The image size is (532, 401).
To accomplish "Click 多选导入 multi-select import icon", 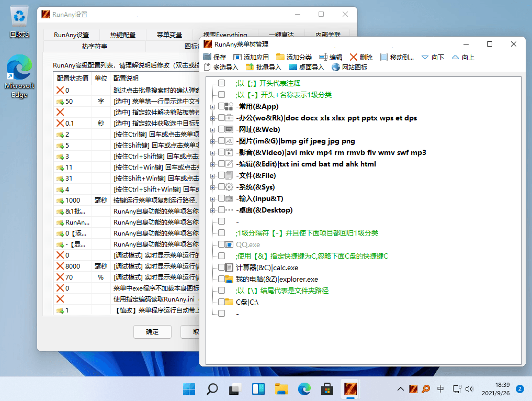I will click(x=207, y=67).
